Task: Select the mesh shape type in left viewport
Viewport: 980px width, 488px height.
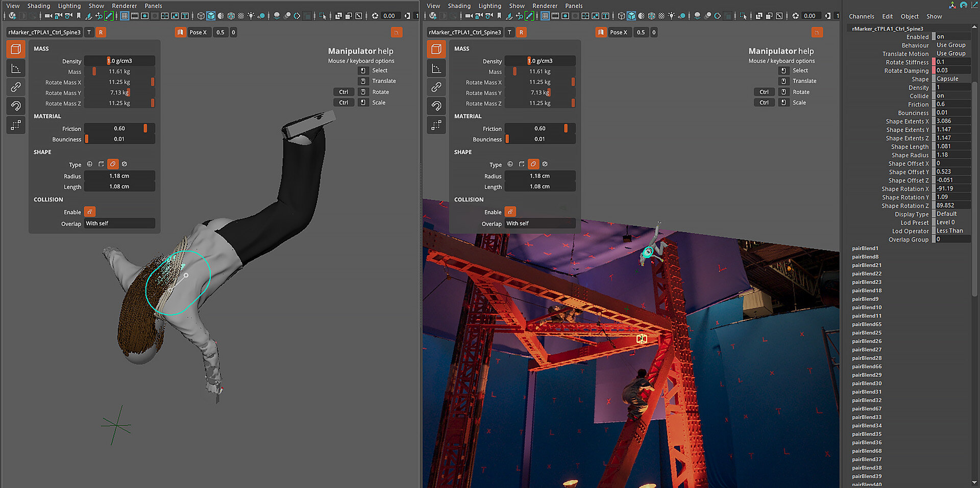Action: point(125,164)
